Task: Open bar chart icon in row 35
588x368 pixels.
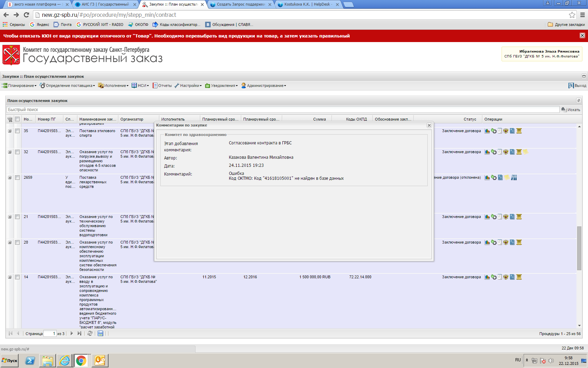Action: 487,131
